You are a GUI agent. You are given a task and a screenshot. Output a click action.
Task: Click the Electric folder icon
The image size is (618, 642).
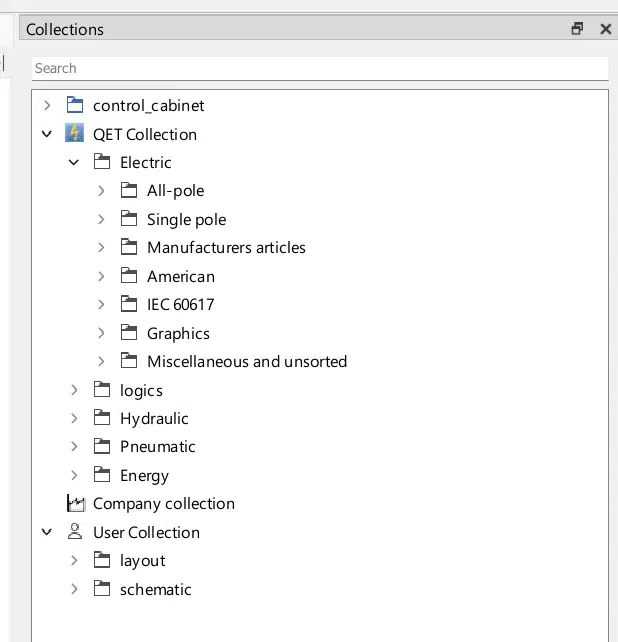[102, 162]
